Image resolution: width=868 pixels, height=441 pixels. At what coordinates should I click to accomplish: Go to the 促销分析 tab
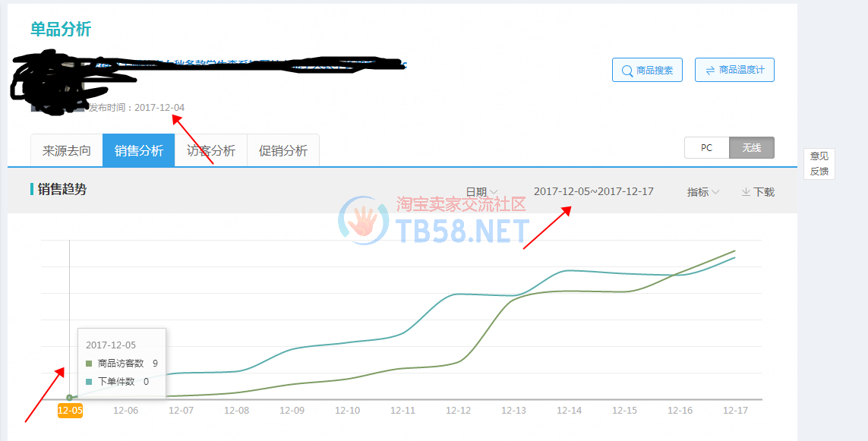pos(282,150)
